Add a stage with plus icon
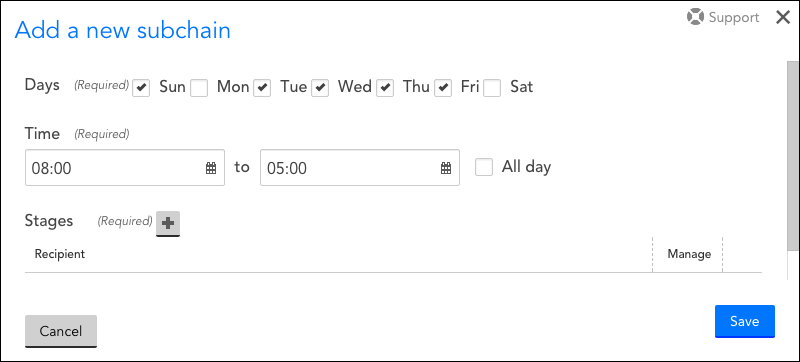Image resolution: width=800 pixels, height=362 pixels. [168, 223]
